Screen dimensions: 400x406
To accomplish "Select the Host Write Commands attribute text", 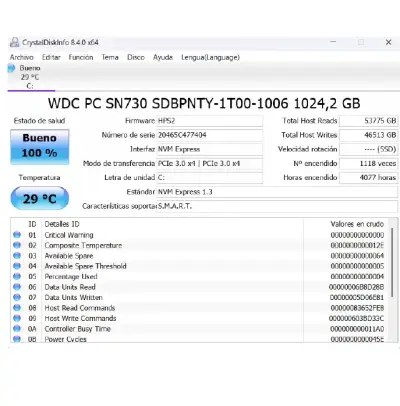I will click(80, 318).
